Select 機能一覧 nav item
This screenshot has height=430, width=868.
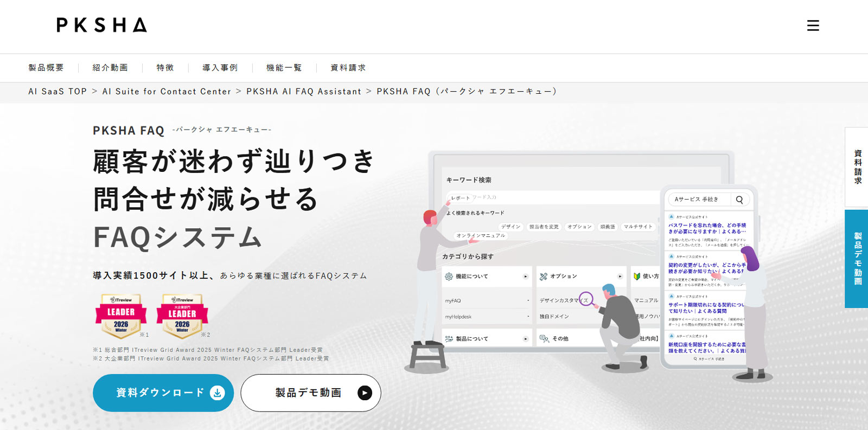tap(284, 68)
